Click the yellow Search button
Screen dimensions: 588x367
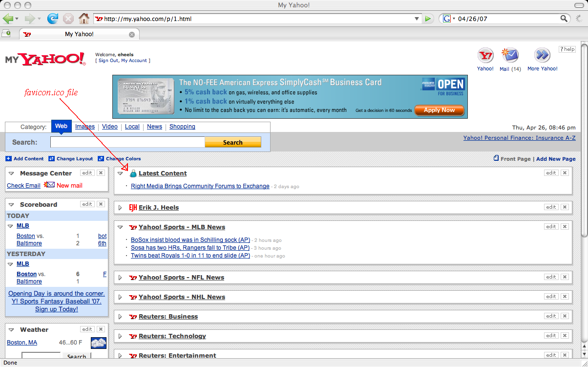pyautogui.click(x=233, y=142)
